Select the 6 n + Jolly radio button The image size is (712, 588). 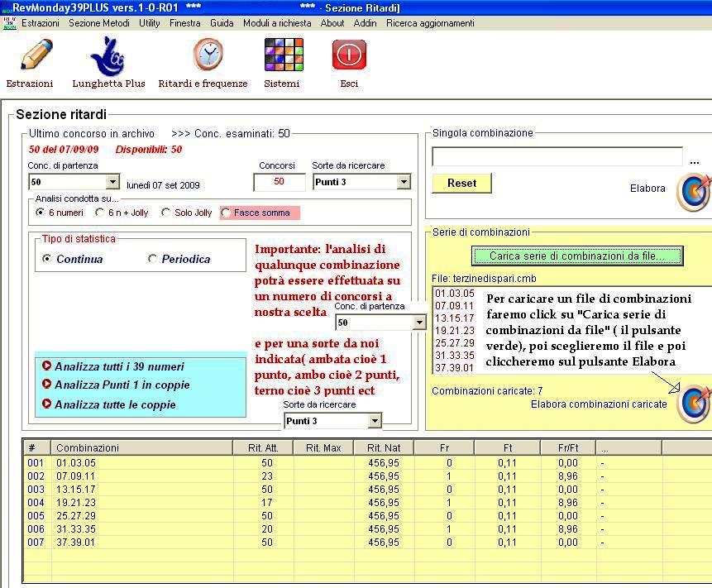pos(99,212)
